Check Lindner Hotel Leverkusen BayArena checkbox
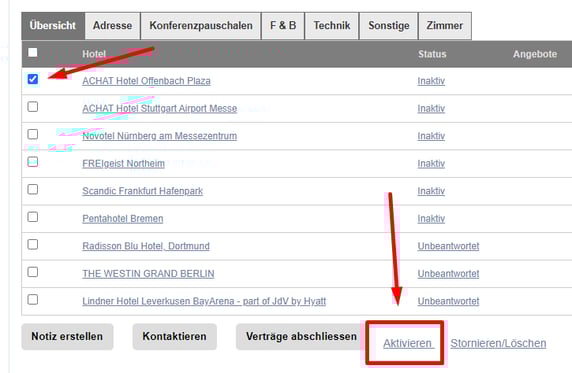The image size is (572, 373). (x=33, y=299)
